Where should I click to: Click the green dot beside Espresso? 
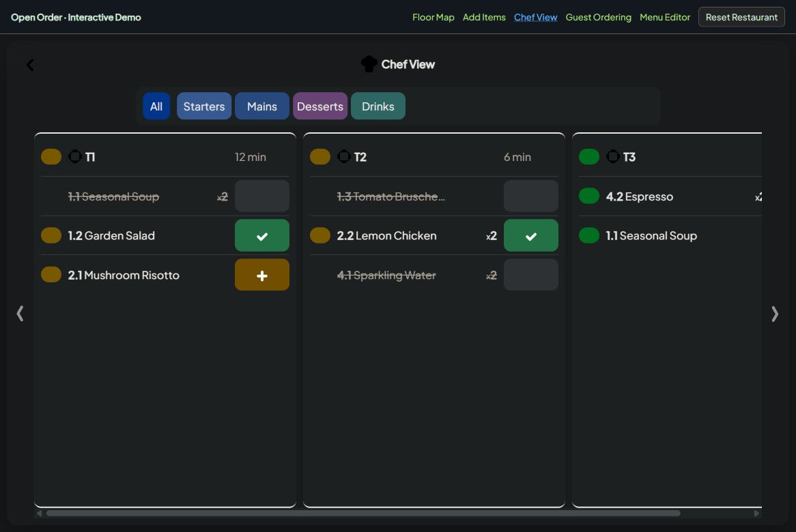tap(589, 196)
